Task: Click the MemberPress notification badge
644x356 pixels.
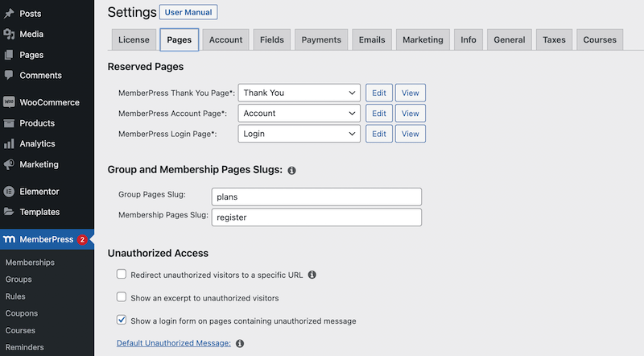Action: [x=82, y=240]
